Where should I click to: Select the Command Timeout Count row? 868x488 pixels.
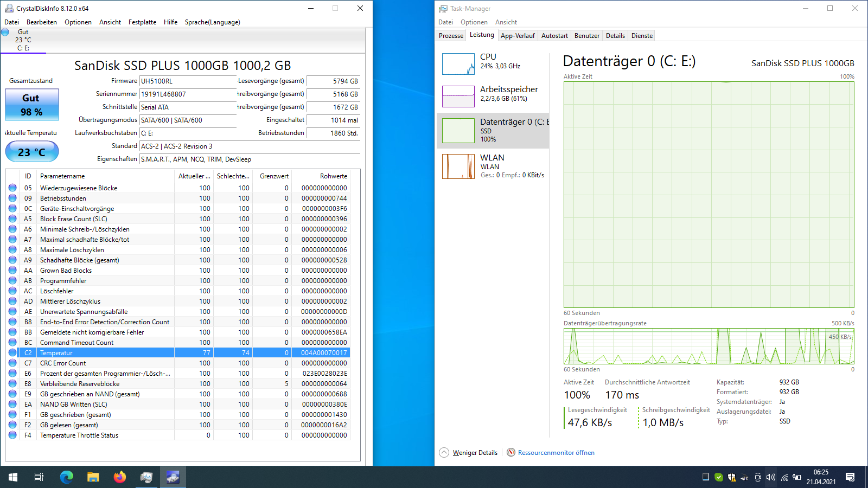(178, 342)
